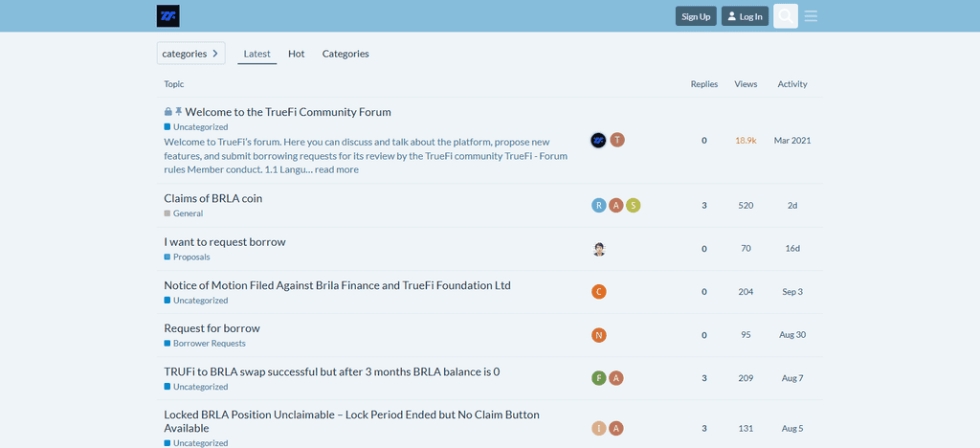Open avatar C on Notice of Motion topic

tap(599, 292)
